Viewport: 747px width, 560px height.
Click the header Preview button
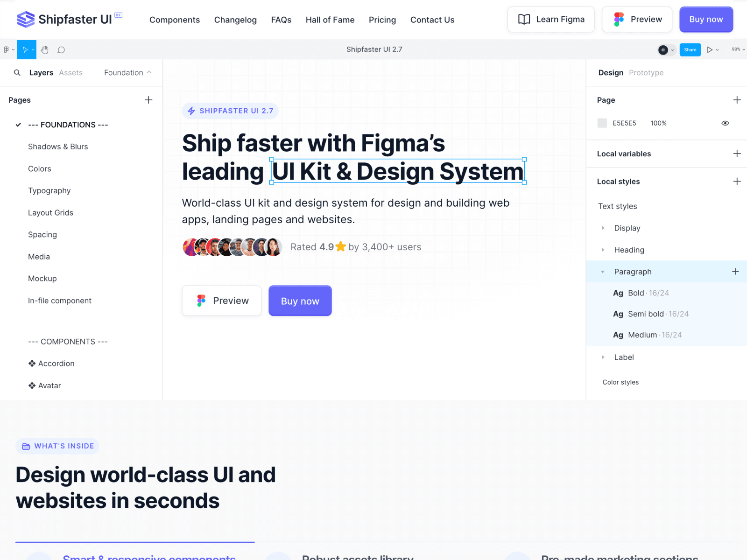tap(637, 20)
